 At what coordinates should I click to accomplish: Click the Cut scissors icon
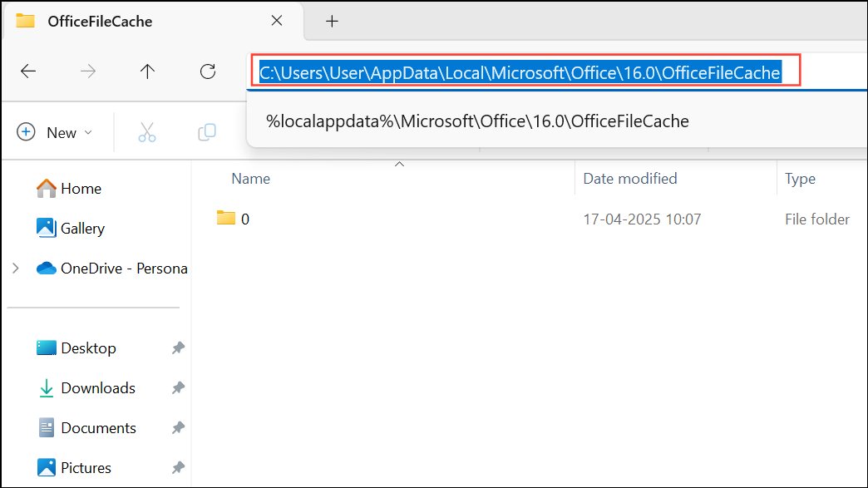(x=147, y=132)
